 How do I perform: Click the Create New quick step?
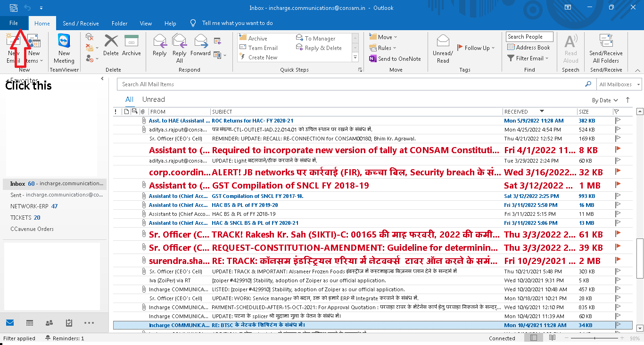(x=258, y=57)
